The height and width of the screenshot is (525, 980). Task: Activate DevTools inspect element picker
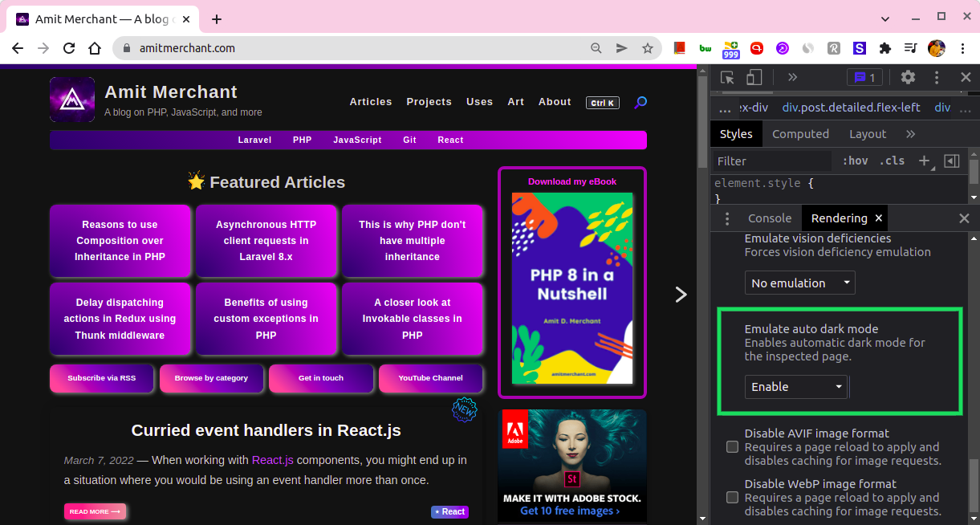coord(728,77)
